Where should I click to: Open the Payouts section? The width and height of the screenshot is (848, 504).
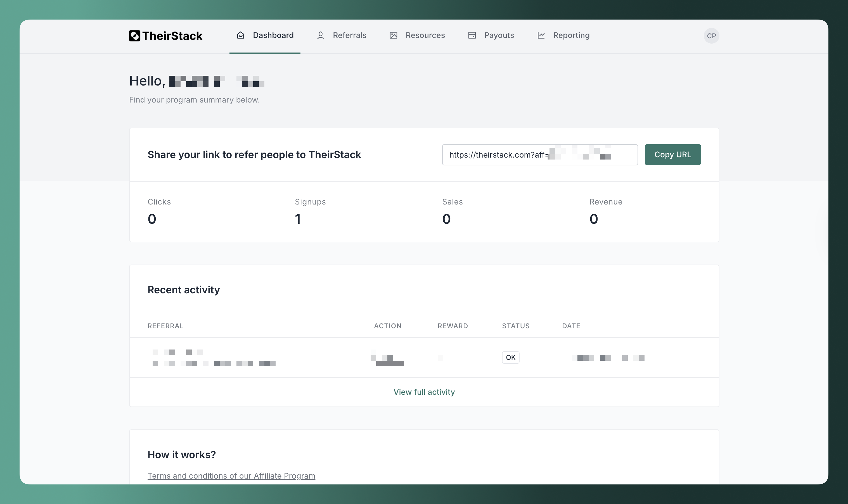[x=499, y=35]
